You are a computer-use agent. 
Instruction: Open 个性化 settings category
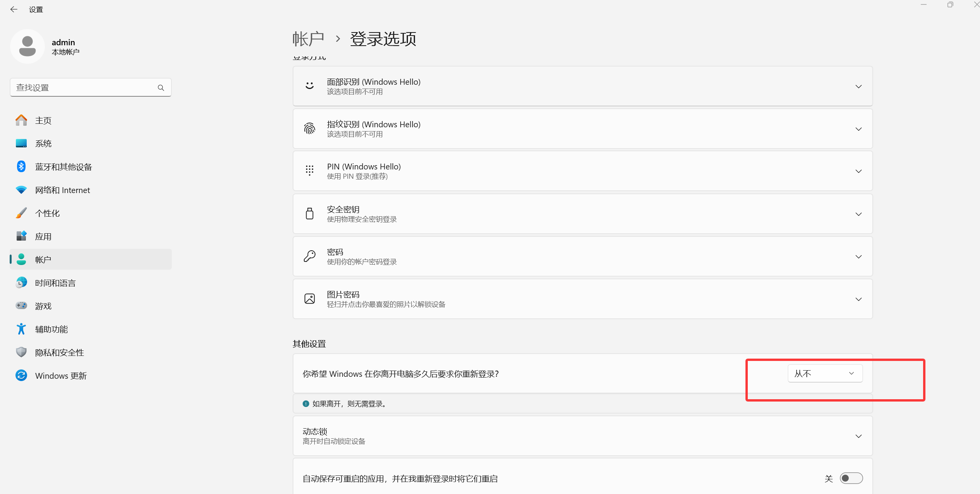47,213
